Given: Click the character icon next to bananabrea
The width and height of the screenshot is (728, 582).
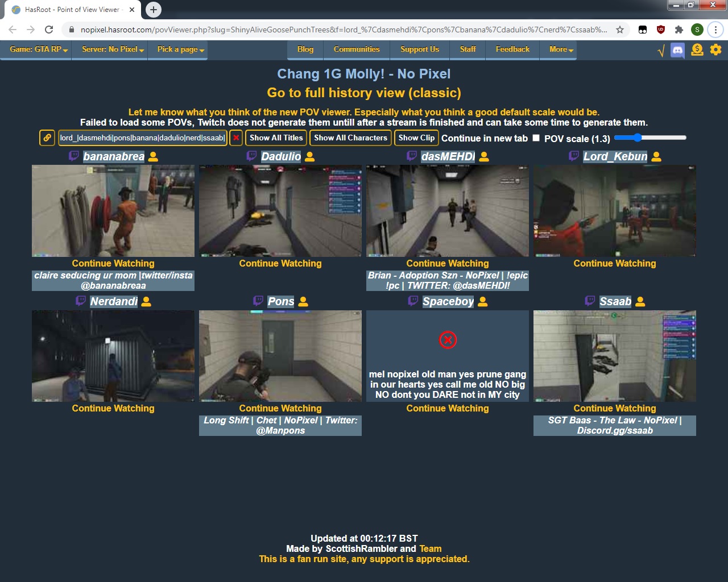Looking at the screenshot, I should 153,157.
